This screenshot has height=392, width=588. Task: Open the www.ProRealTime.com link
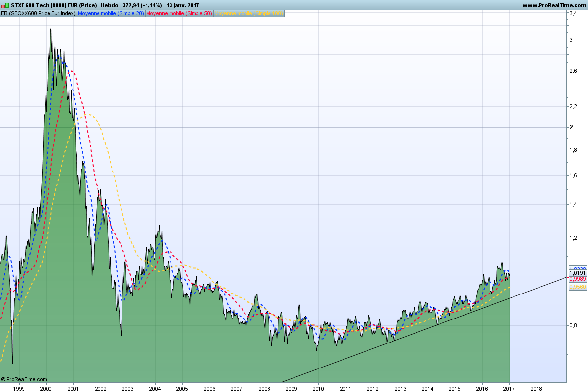coord(554,5)
